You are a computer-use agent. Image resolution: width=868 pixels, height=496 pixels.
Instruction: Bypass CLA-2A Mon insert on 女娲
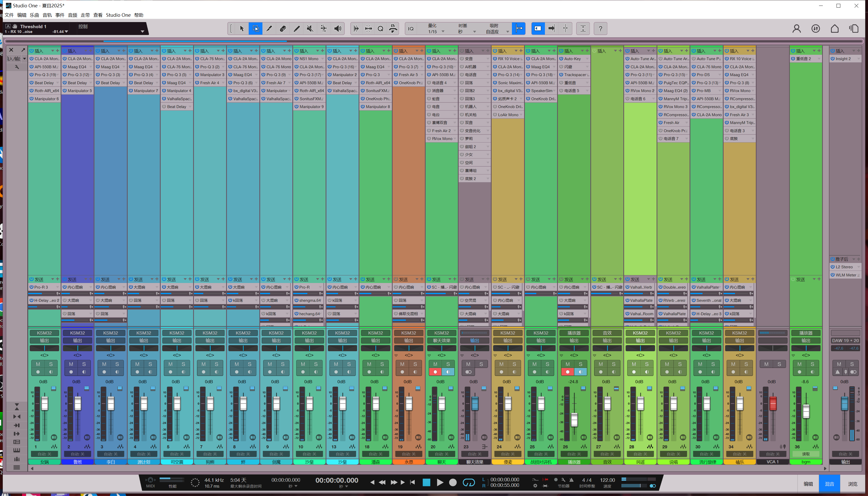tap(31, 59)
